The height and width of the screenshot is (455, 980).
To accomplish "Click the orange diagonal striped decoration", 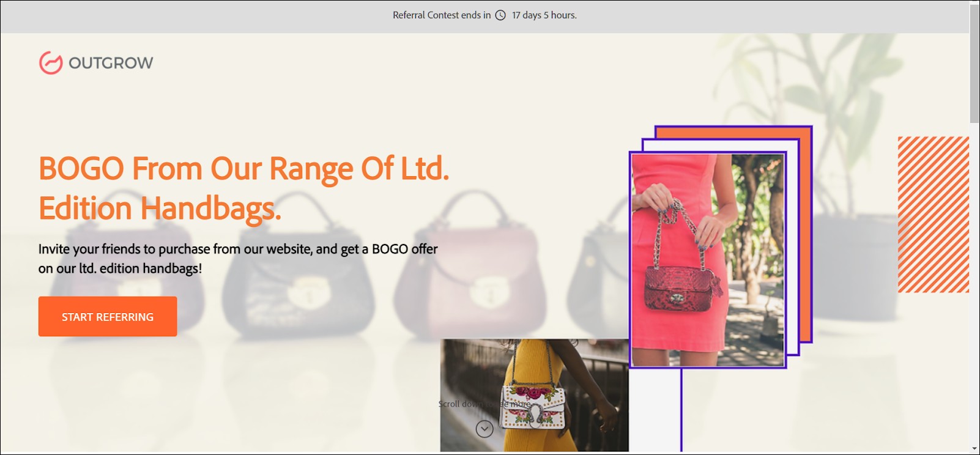I will point(933,214).
